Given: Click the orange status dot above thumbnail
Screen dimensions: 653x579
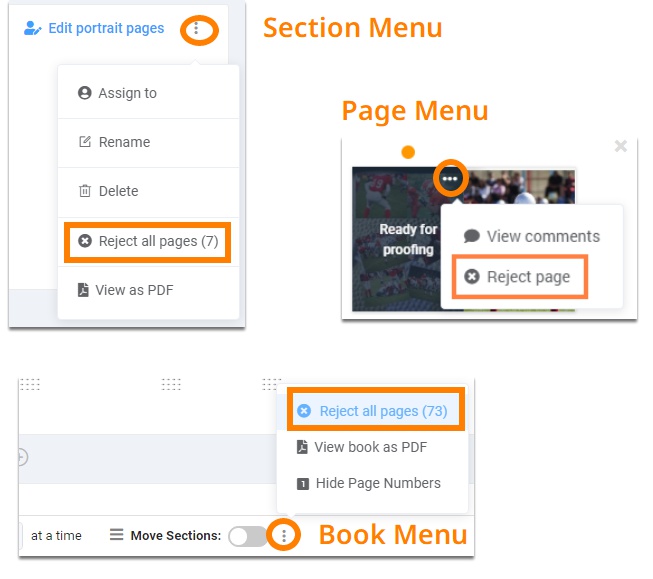Looking at the screenshot, I should [408, 152].
